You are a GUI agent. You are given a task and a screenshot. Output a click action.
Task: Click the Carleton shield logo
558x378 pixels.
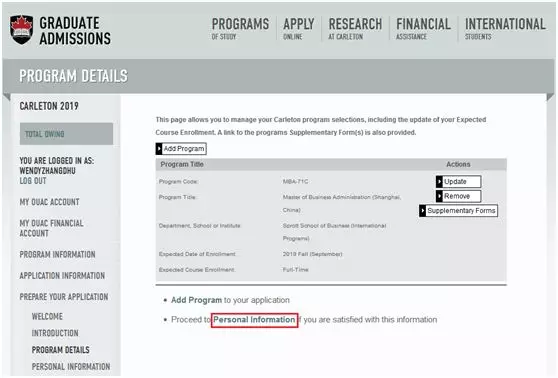pos(22,30)
